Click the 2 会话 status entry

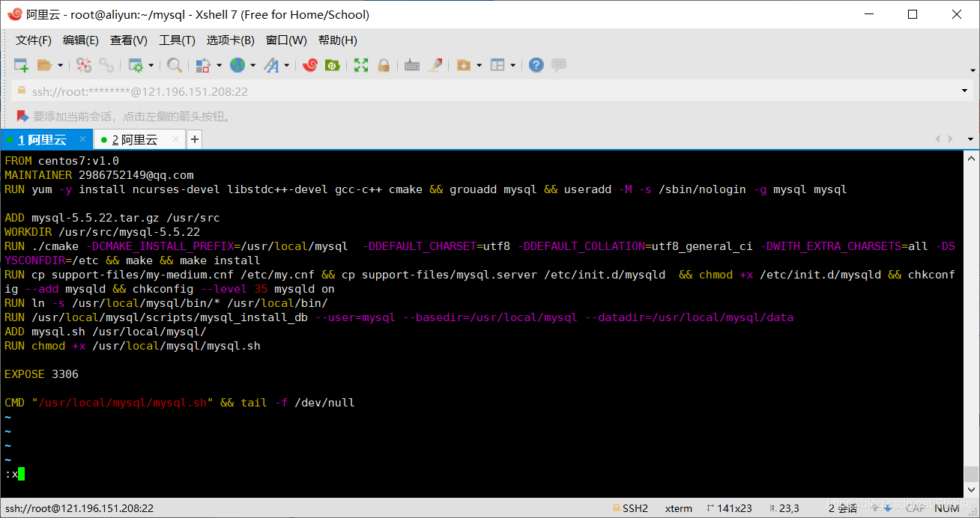pos(843,508)
